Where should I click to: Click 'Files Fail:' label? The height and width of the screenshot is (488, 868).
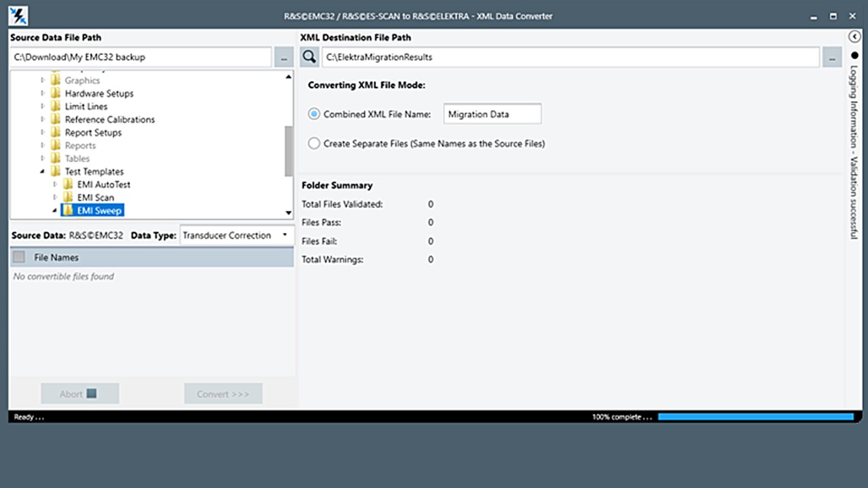pyautogui.click(x=319, y=241)
